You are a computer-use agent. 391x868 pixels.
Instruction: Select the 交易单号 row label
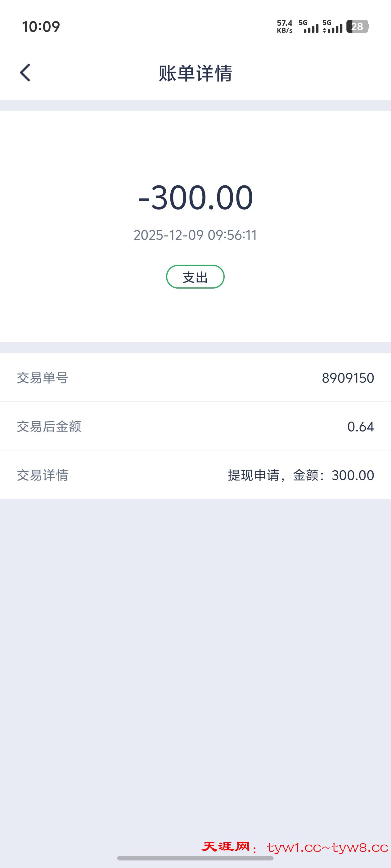[43, 378]
